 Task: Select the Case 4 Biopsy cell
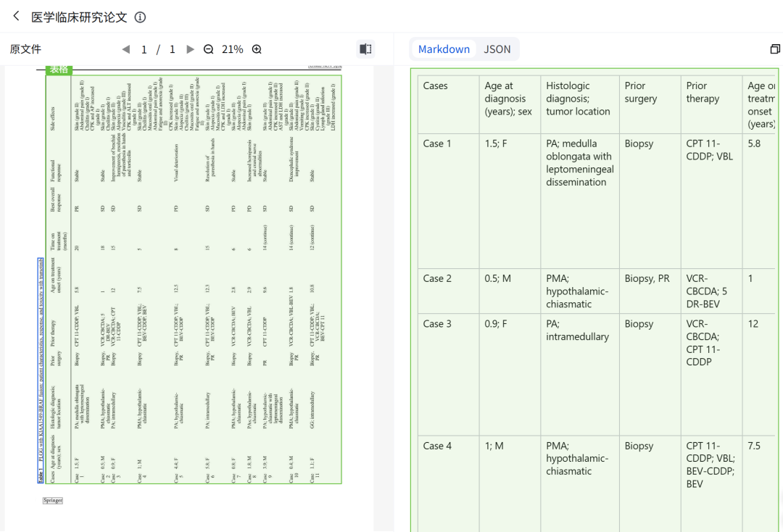click(650, 484)
